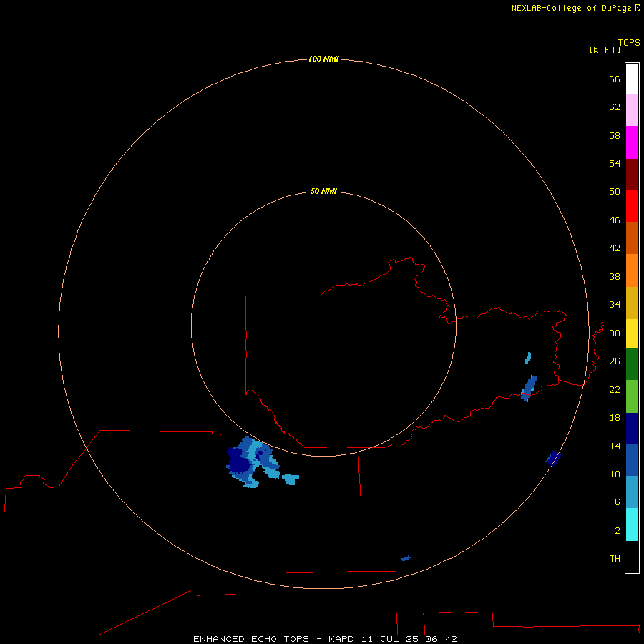The height and width of the screenshot is (644, 644).
Task: Click the "06:42" timestamp
Action: (441, 639)
